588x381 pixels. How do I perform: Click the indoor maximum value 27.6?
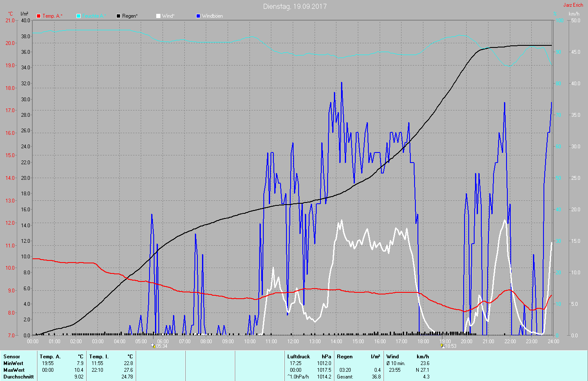(128, 370)
